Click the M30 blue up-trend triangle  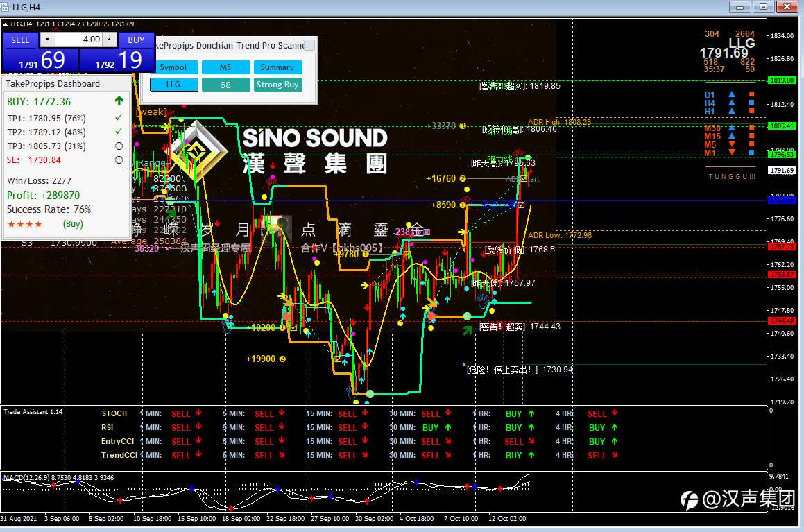click(732, 128)
